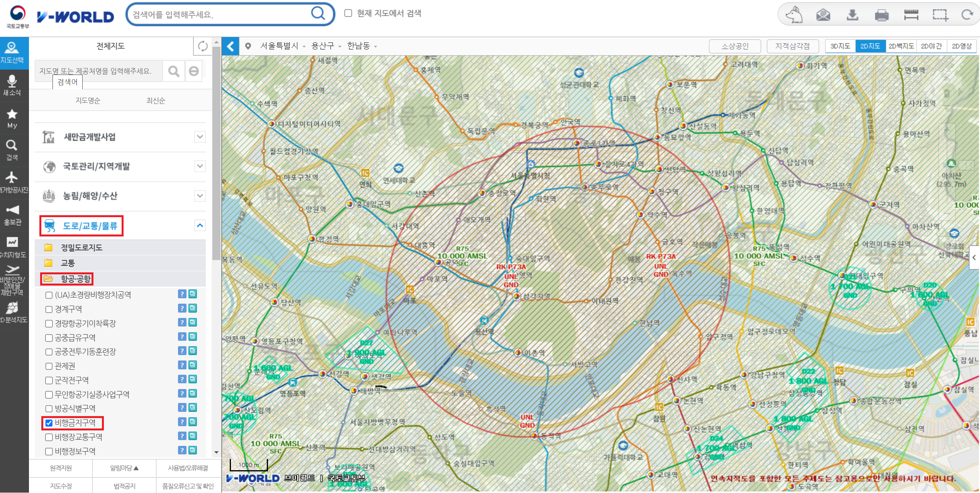Expand the 새만금개발사업 category
This screenshot has height=493, width=980.
click(200, 137)
